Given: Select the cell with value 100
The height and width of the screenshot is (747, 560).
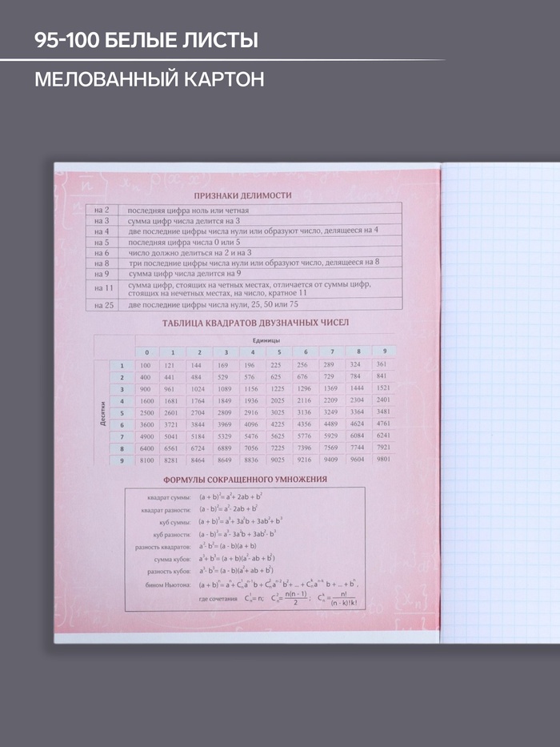Looking at the screenshot, I should [145, 365].
